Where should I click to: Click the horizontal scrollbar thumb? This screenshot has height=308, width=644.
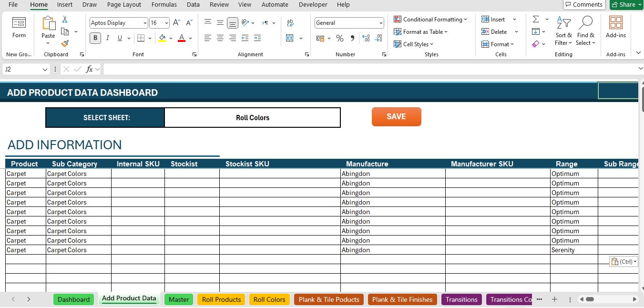(x=590, y=299)
